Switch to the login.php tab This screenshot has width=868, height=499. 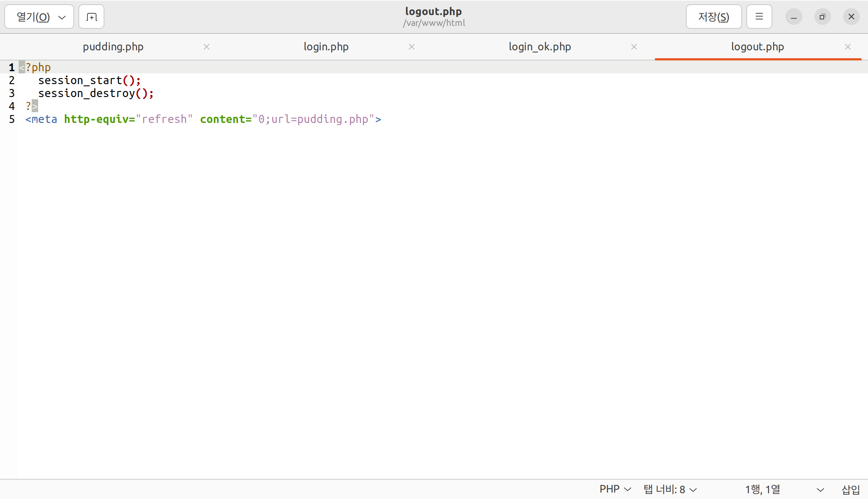click(326, 47)
